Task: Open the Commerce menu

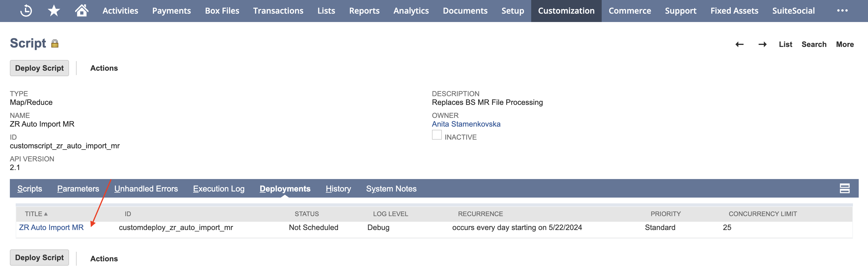Action: click(x=630, y=11)
